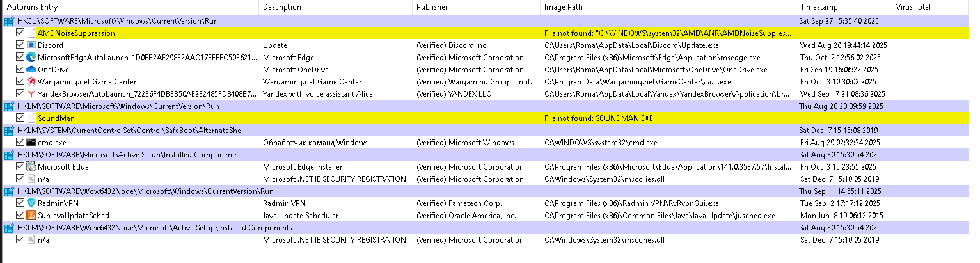Click the 'Java Update Scheduler' description
980x263 pixels.
click(301, 216)
